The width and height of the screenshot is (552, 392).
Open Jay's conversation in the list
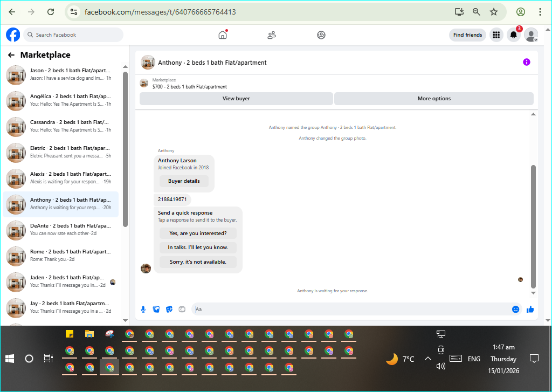(x=60, y=307)
